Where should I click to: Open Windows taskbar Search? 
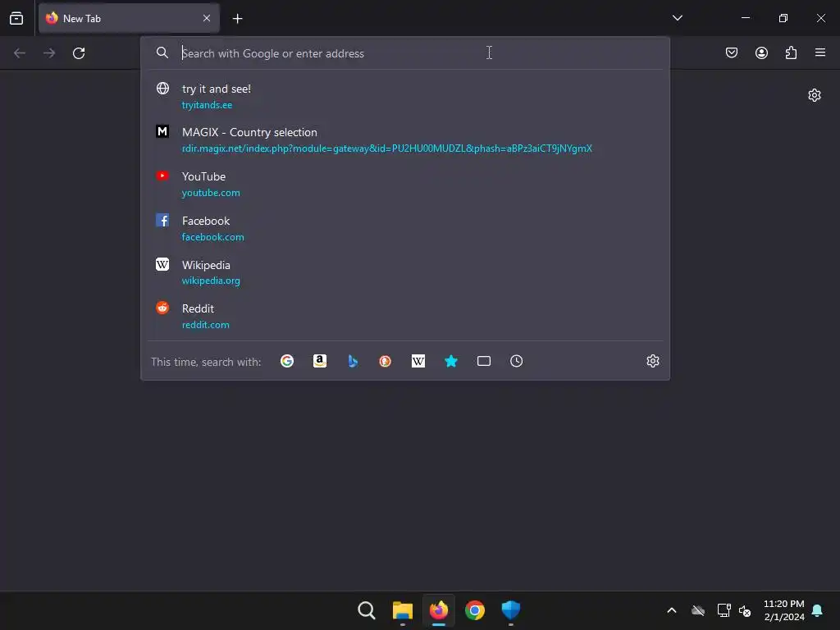(367, 610)
